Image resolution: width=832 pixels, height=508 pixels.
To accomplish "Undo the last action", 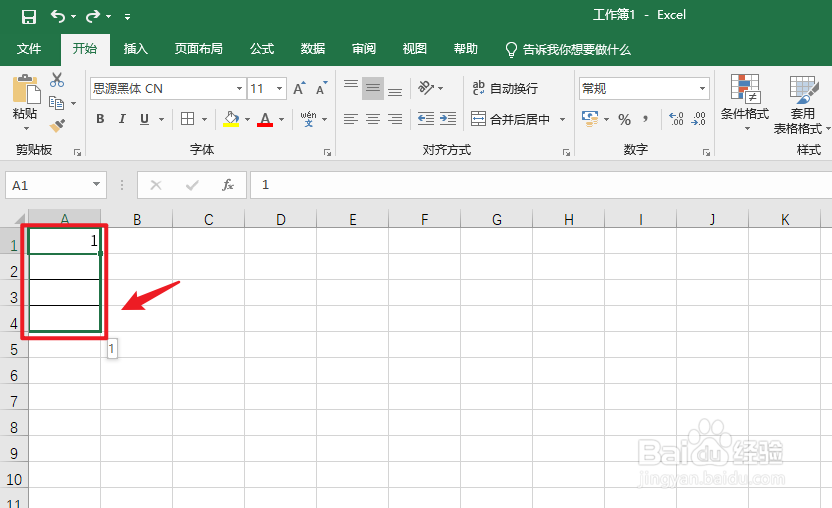I will [58, 16].
